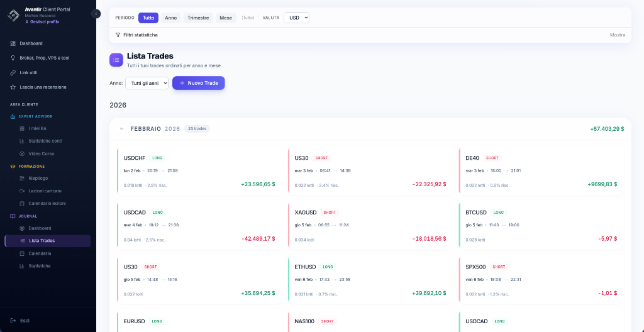Click the Formazione graduation cap icon
Viewport: 644px width, 332px height.
[13, 167]
